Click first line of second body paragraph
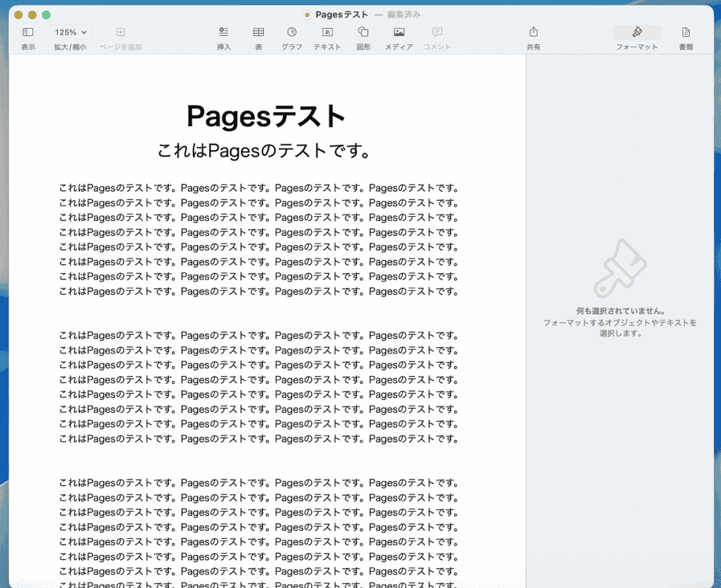The width and height of the screenshot is (721, 588). pyautogui.click(x=259, y=336)
